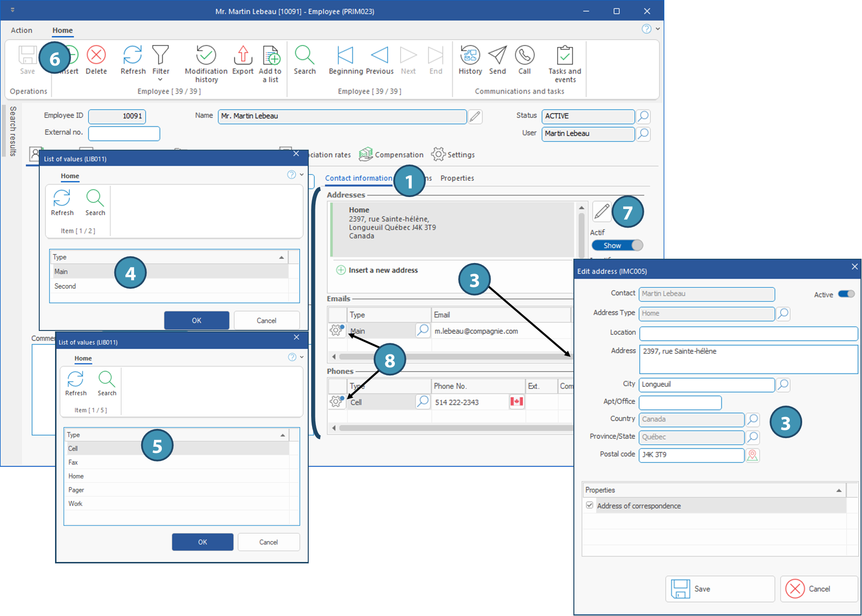Click Save in the Edit address dialog
The height and width of the screenshot is (616, 862).
click(719, 589)
